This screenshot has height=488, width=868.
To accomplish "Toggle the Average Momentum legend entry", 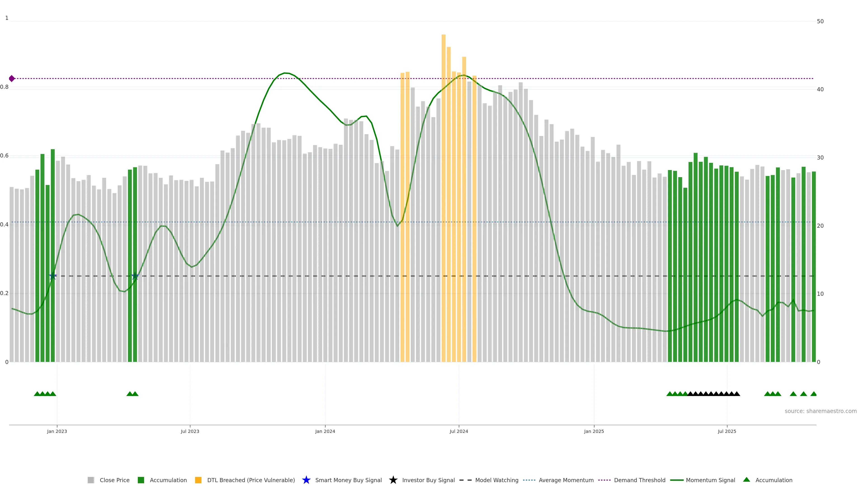I will click(x=566, y=480).
